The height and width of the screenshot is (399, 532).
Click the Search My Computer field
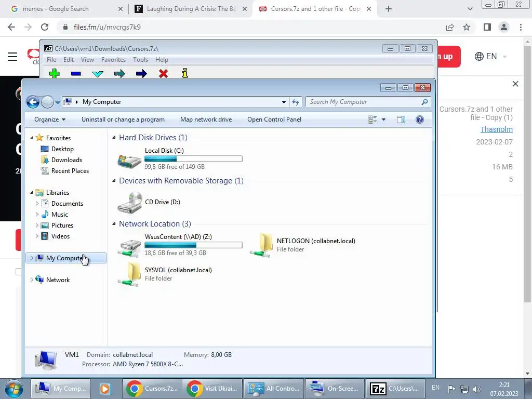pyautogui.click(x=368, y=102)
